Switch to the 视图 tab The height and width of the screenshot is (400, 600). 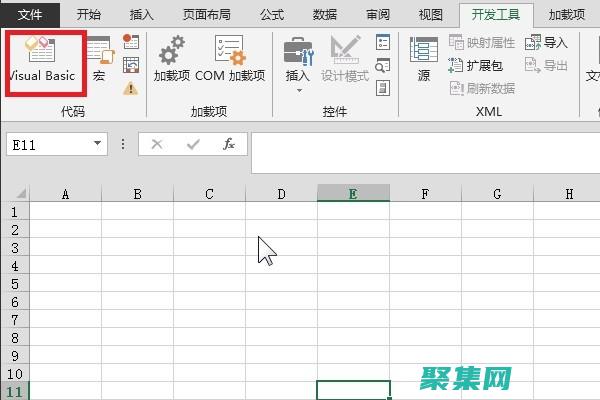[x=431, y=15]
